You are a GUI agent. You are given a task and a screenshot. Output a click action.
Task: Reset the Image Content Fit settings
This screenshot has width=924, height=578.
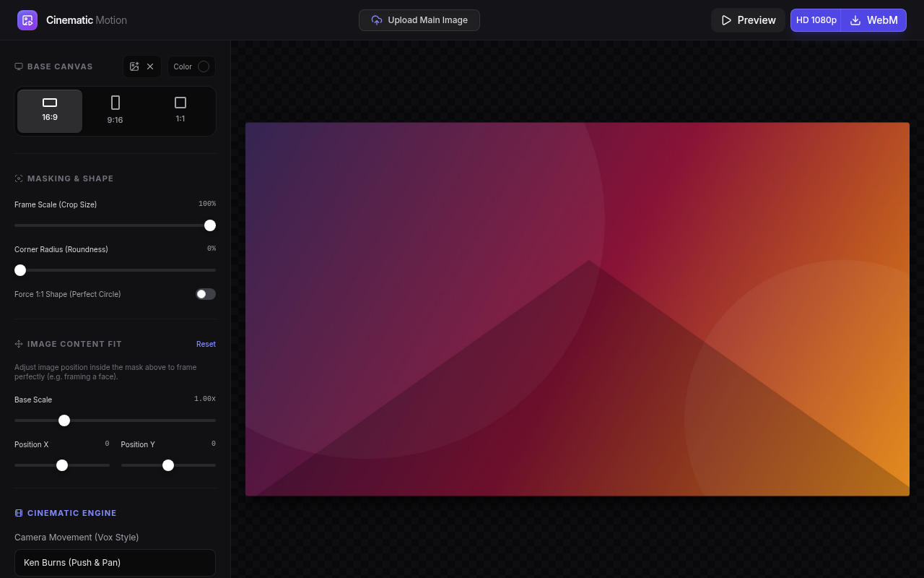pos(206,344)
